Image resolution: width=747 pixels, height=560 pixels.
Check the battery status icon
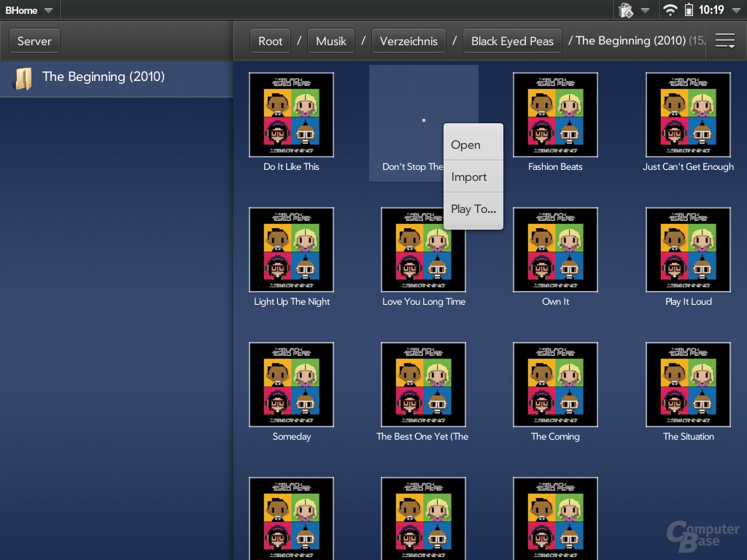(689, 10)
